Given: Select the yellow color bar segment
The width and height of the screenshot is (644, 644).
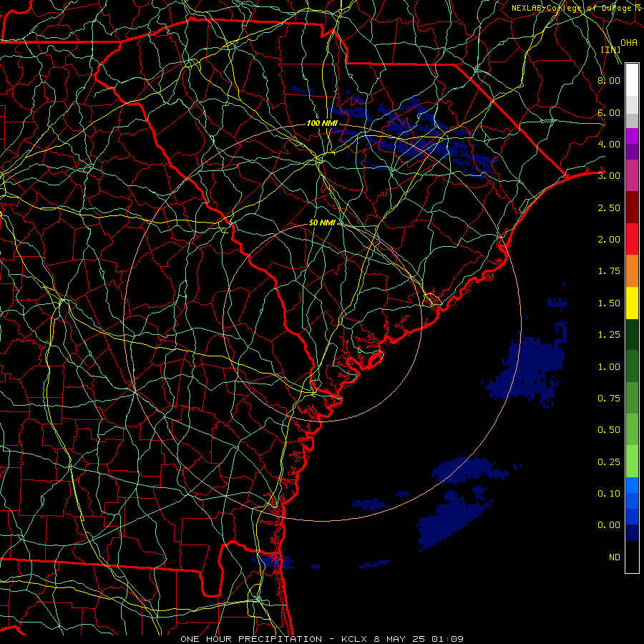Looking at the screenshot, I should pos(632,303).
